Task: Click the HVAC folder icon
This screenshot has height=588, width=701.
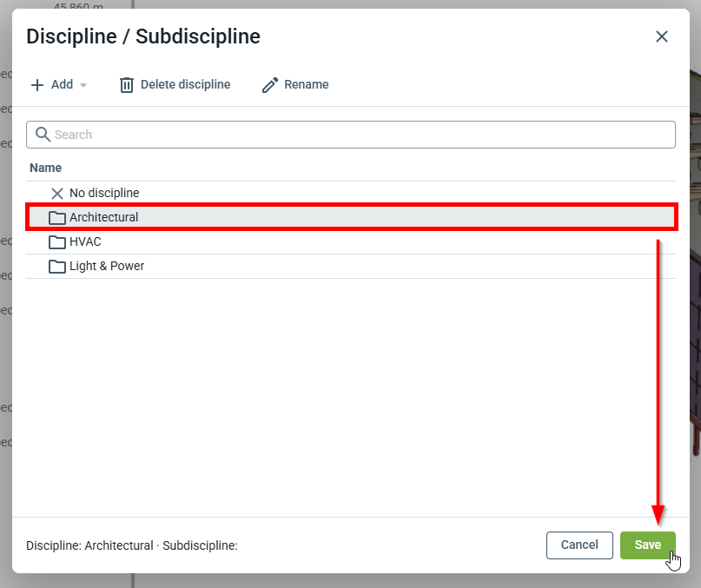Action: point(57,241)
